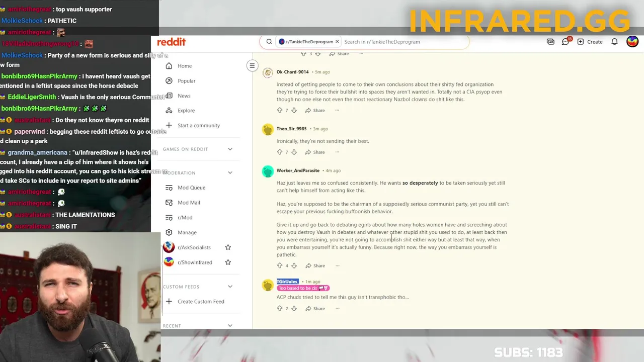The width and height of the screenshot is (644, 362).
Task: Remove the r/TankieTheDeprogram search filter
Action: click(x=337, y=42)
